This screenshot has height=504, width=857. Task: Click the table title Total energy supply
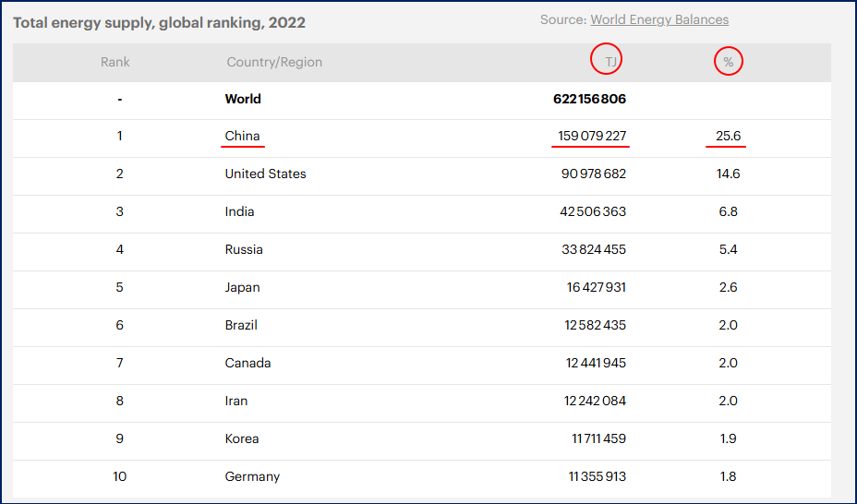tap(159, 22)
